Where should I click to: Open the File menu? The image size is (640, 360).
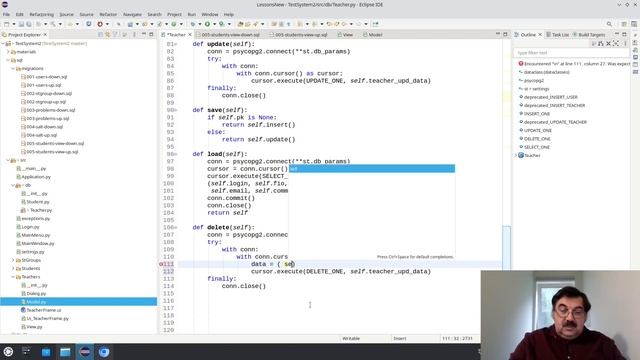pyautogui.click(x=6, y=14)
